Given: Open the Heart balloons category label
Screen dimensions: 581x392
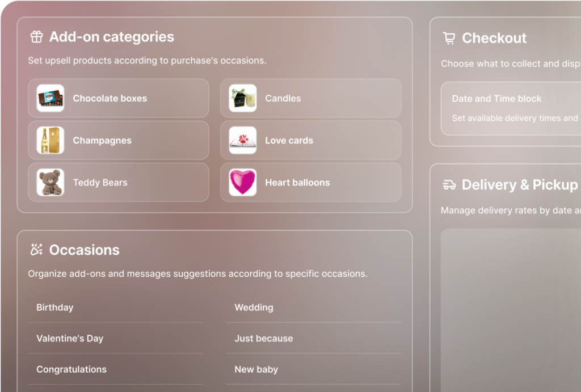Looking at the screenshot, I should coord(297,183).
